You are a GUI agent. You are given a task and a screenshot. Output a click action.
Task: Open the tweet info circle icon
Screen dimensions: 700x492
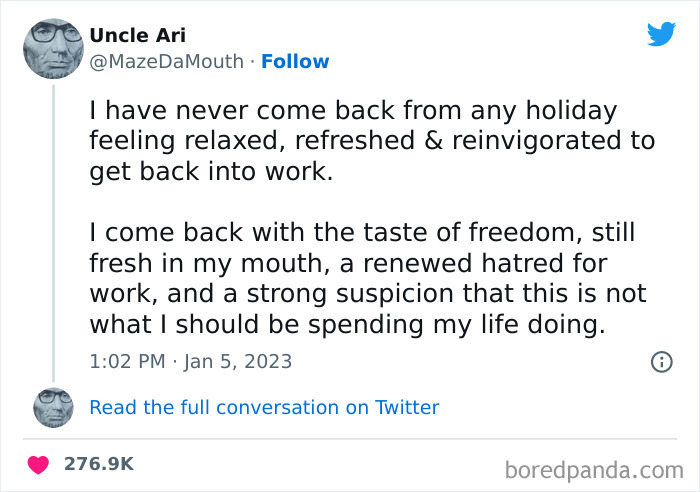pyautogui.click(x=661, y=362)
